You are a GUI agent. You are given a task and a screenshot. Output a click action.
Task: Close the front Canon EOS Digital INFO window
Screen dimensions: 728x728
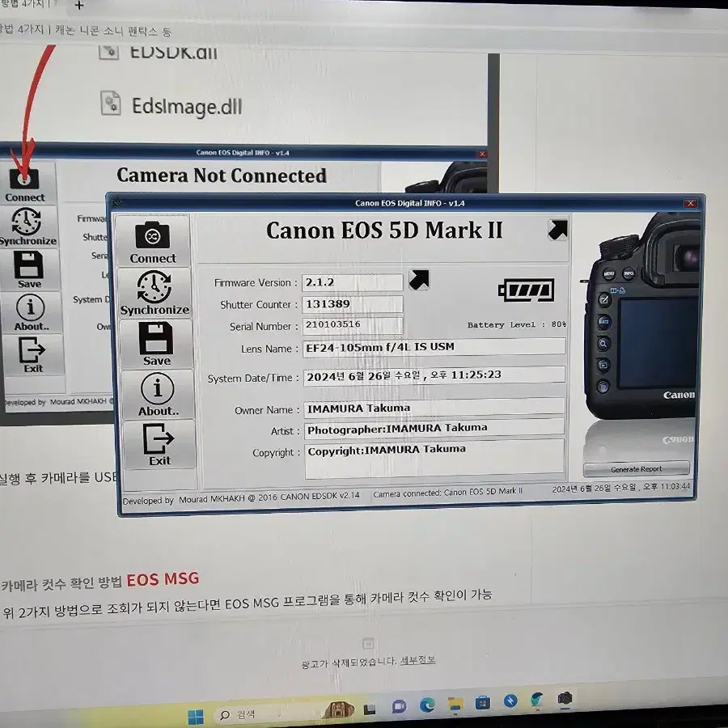tap(691, 203)
